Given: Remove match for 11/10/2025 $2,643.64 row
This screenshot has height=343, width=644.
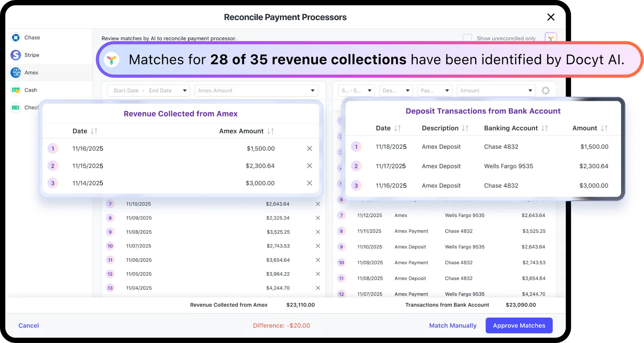Looking at the screenshot, I should [x=318, y=204].
